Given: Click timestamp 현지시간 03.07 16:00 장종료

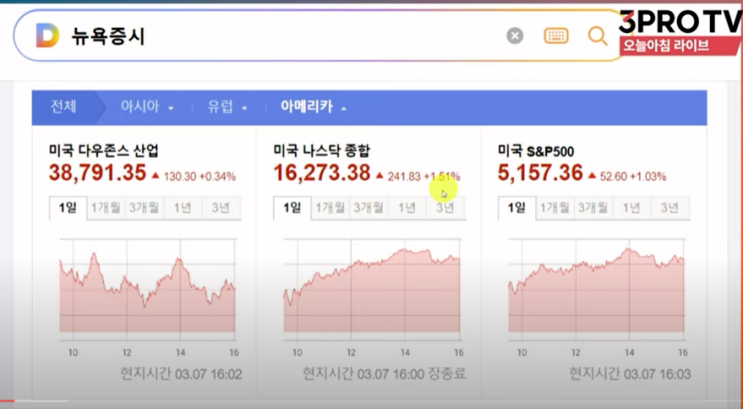Looking at the screenshot, I should [x=384, y=374].
